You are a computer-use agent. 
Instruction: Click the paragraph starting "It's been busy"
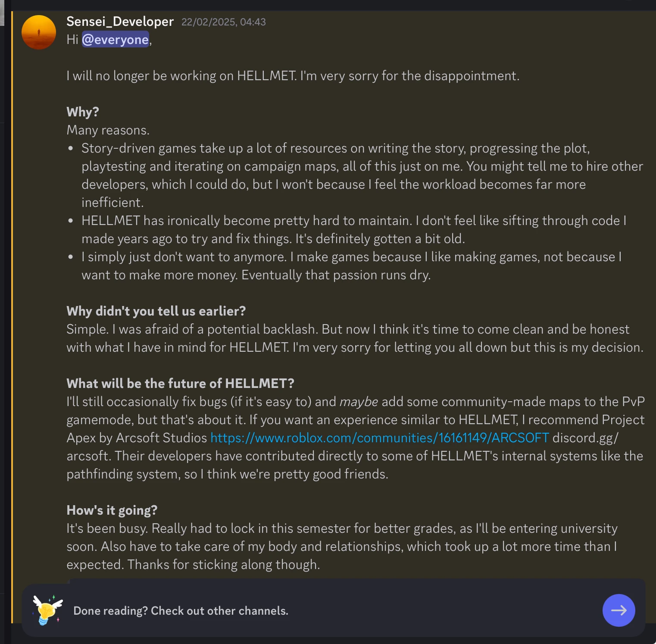pyautogui.click(x=341, y=547)
